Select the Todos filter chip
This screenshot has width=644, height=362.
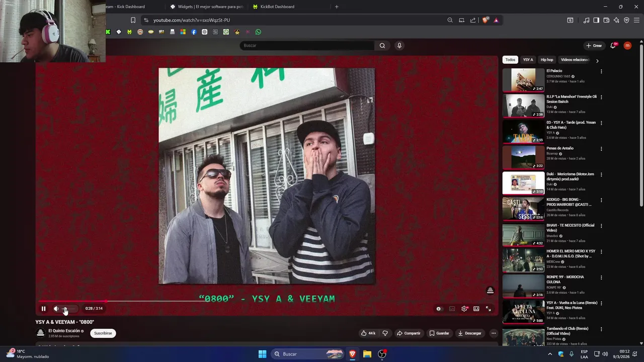point(510,60)
